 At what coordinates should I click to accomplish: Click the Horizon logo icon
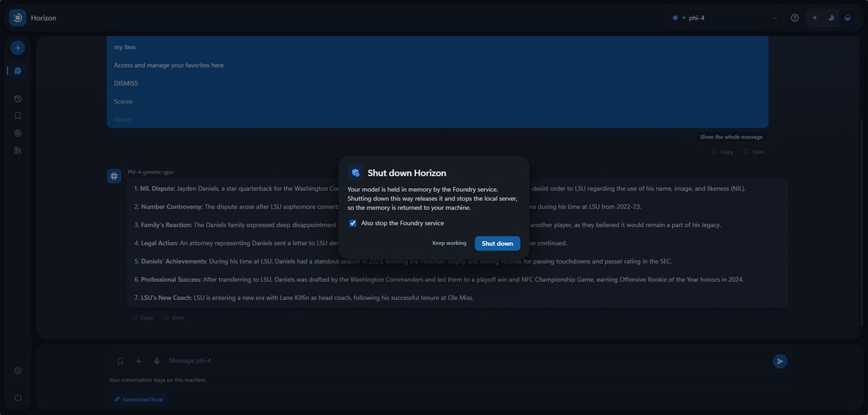(17, 18)
